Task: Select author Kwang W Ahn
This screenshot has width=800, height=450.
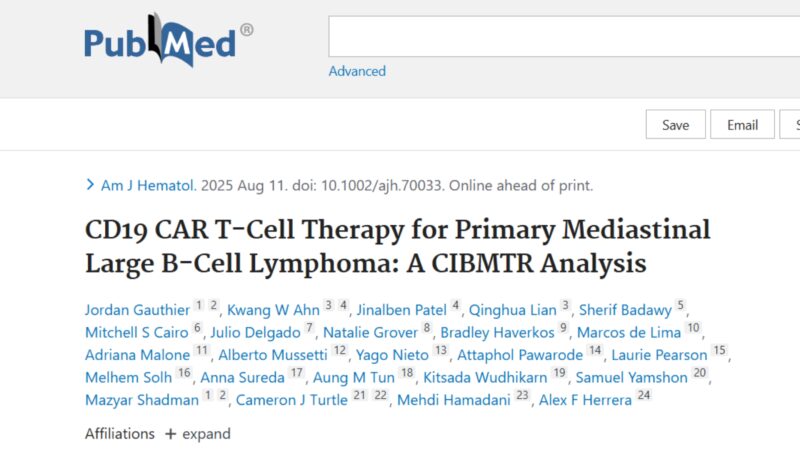Action: (x=273, y=310)
